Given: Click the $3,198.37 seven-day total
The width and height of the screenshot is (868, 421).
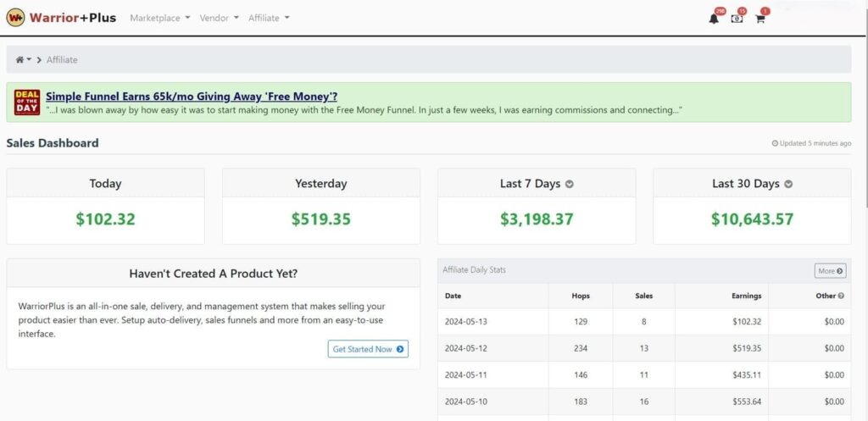Looking at the screenshot, I should tap(537, 219).
